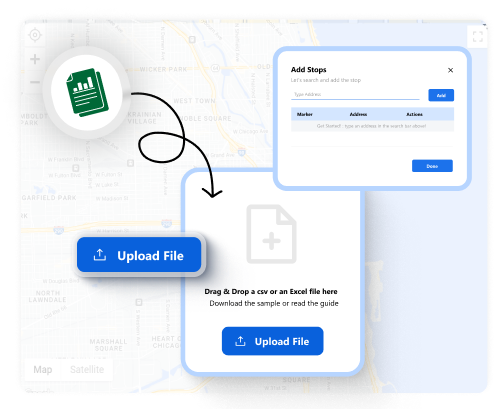Screen dimensions: 496x409
Task: Click Upload File button in drop zone card
Action: (273, 341)
